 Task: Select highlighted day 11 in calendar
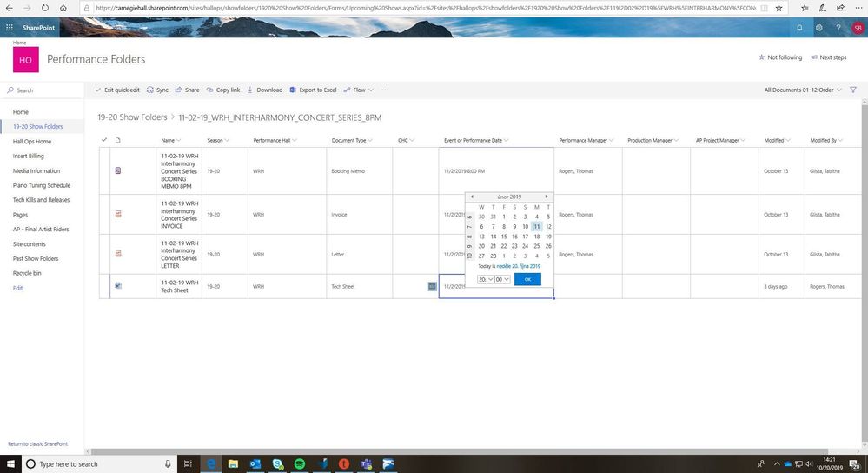(536, 227)
